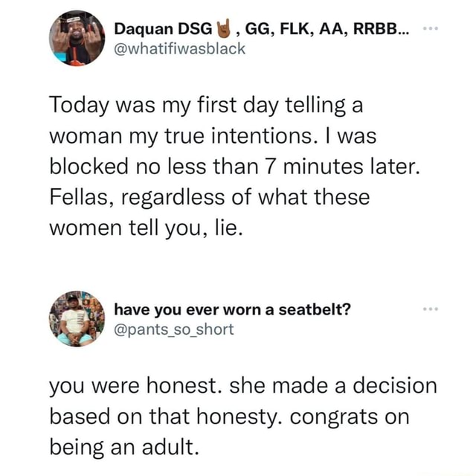Open Daquan DSG's profile picture
The image size is (476, 476).
point(77,38)
